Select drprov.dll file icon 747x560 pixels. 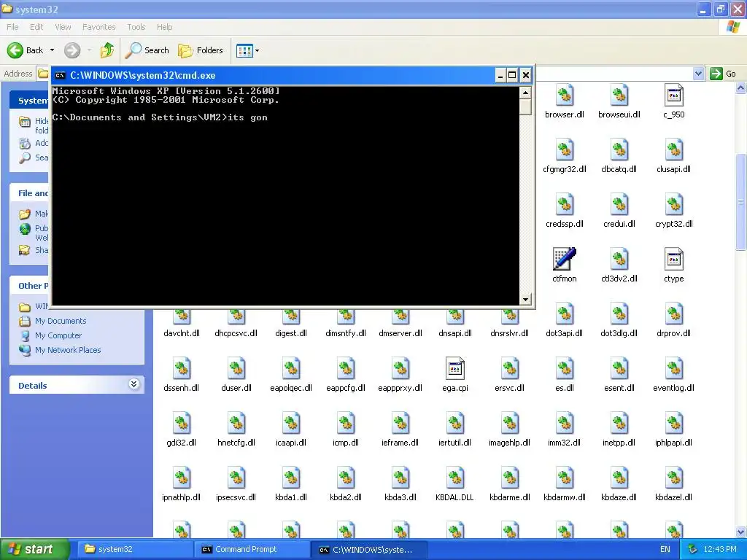(x=673, y=314)
